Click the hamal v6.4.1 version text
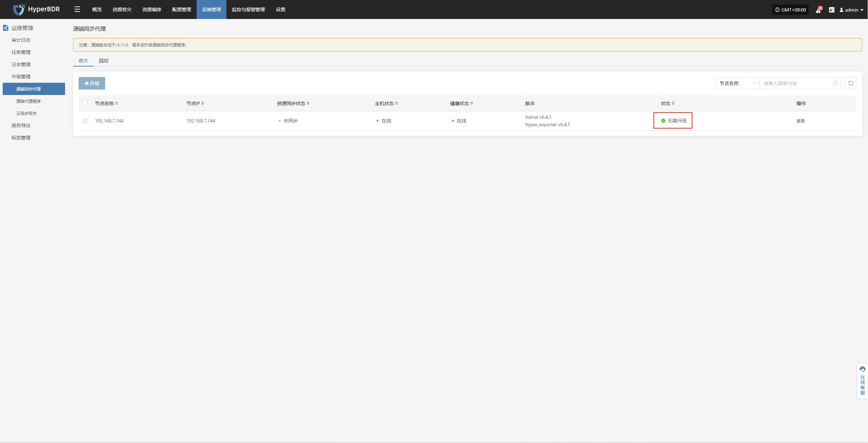Image resolution: width=868 pixels, height=443 pixels. [x=538, y=117]
